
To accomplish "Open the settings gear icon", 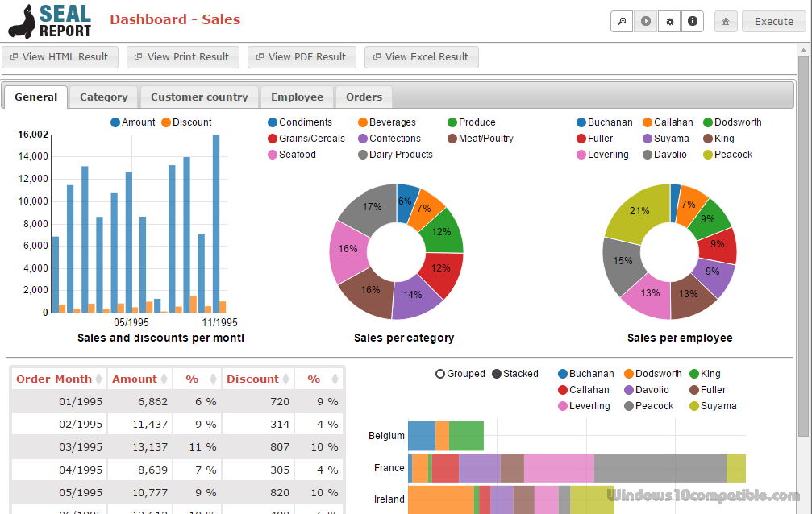I will pos(669,21).
